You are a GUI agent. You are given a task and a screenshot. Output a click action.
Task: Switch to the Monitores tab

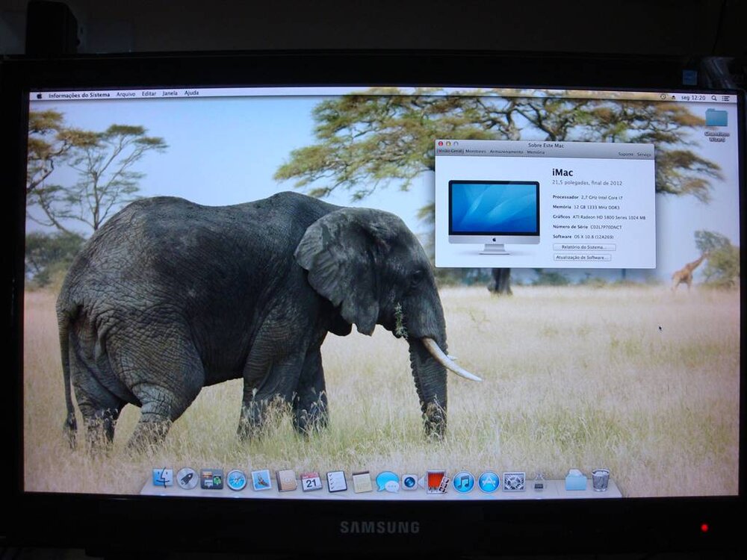click(x=476, y=152)
